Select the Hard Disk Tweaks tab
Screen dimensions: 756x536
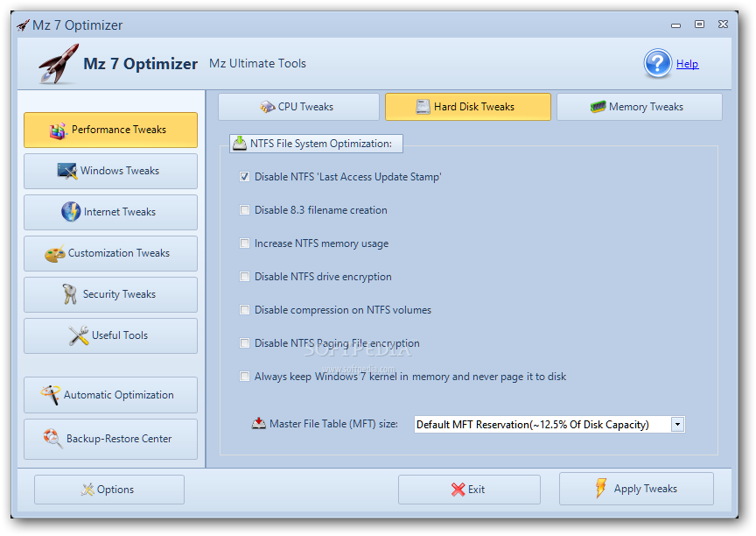[467, 107]
